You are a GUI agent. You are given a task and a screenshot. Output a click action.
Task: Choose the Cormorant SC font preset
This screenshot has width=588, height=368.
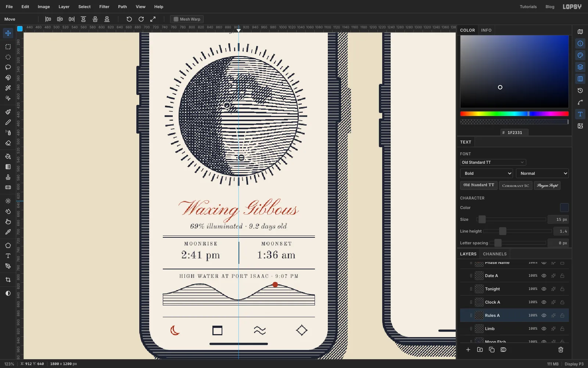coord(516,185)
